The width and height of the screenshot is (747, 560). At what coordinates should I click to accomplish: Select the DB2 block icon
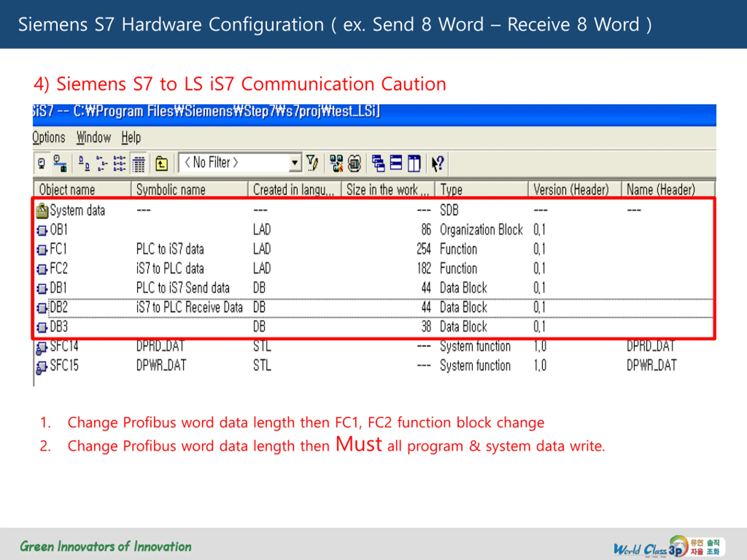tap(42, 308)
